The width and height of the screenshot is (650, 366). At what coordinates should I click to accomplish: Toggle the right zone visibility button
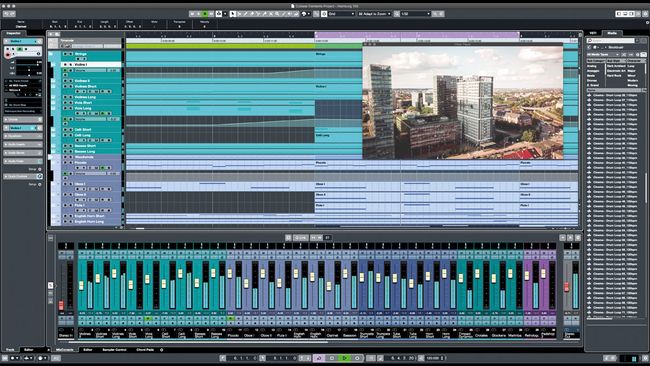[x=632, y=14]
